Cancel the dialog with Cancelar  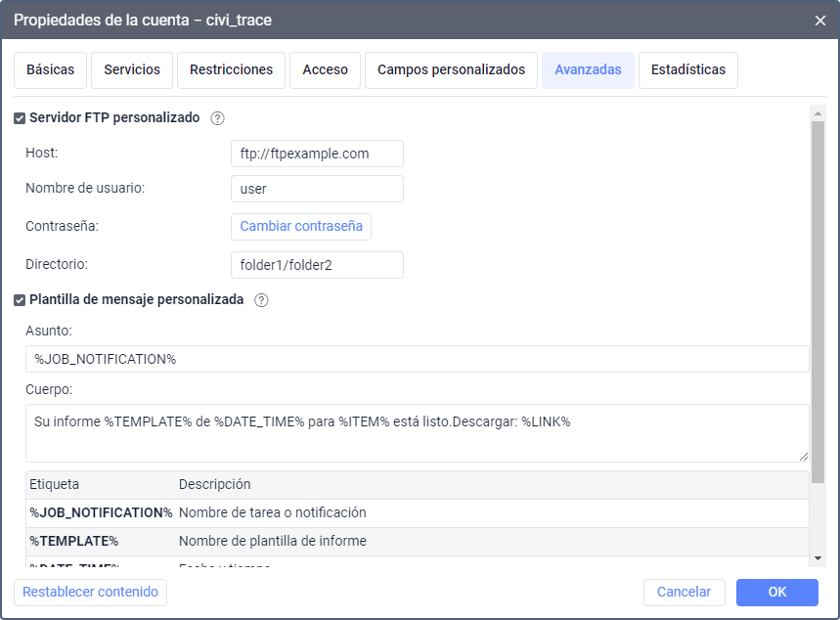(684, 593)
